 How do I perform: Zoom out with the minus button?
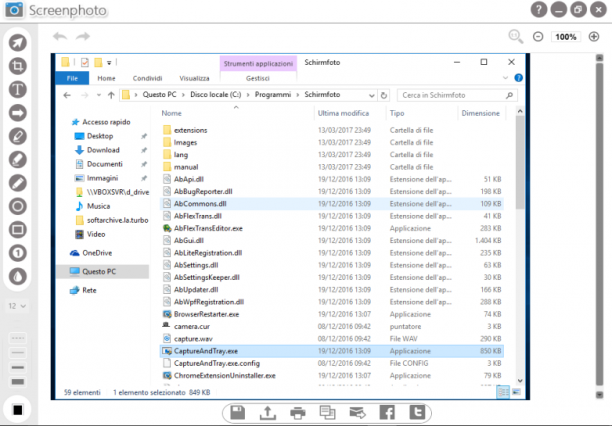(x=538, y=37)
